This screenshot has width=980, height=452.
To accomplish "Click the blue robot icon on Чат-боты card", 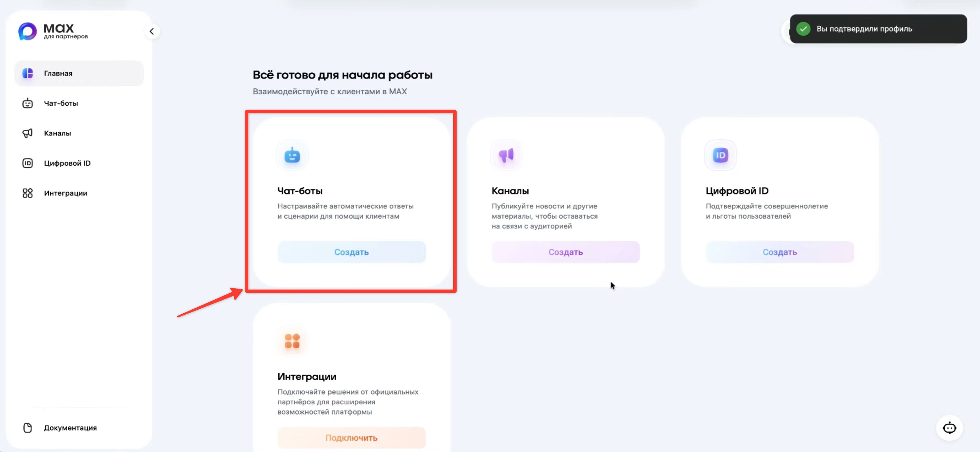I will pyautogui.click(x=292, y=155).
